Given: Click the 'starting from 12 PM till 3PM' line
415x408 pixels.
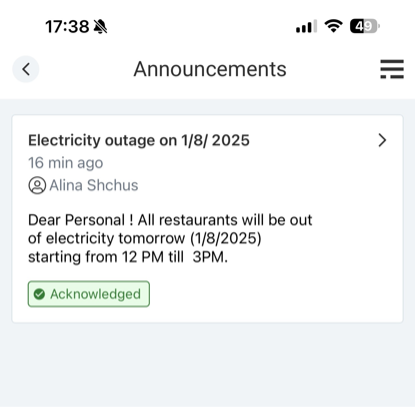Looking at the screenshot, I should (x=128, y=257).
